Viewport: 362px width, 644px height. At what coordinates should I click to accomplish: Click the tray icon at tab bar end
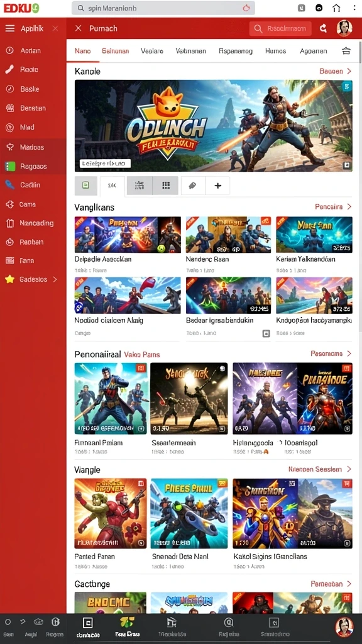coord(346,51)
